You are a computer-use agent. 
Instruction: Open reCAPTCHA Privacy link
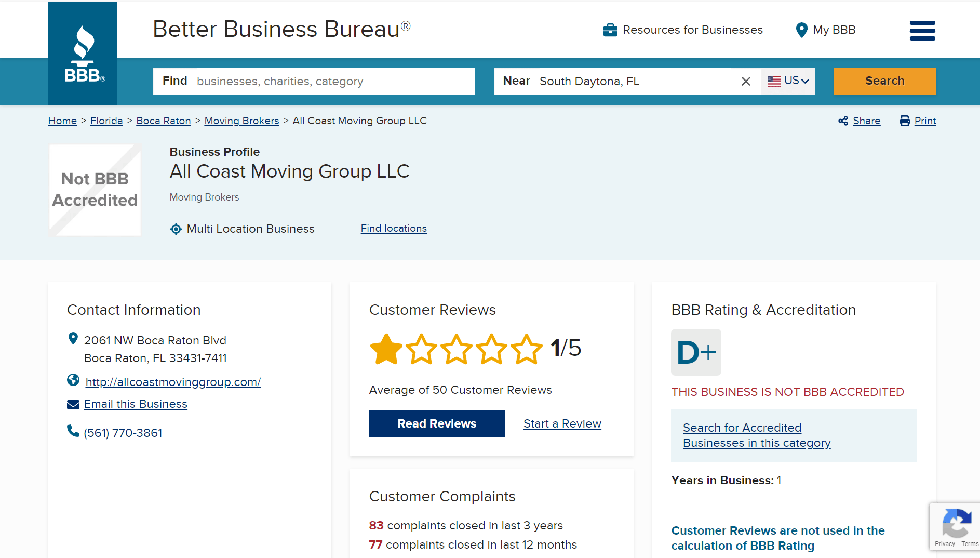(945, 544)
